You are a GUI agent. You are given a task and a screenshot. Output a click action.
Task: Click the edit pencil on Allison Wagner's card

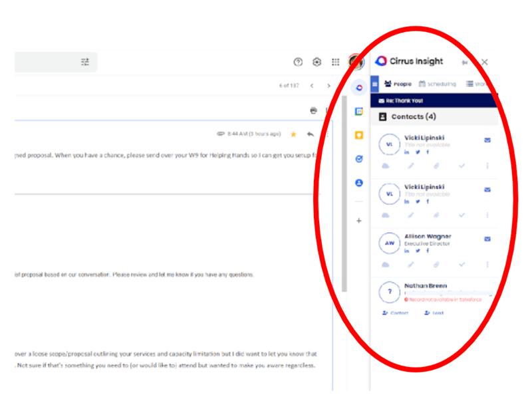[x=410, y=264]
